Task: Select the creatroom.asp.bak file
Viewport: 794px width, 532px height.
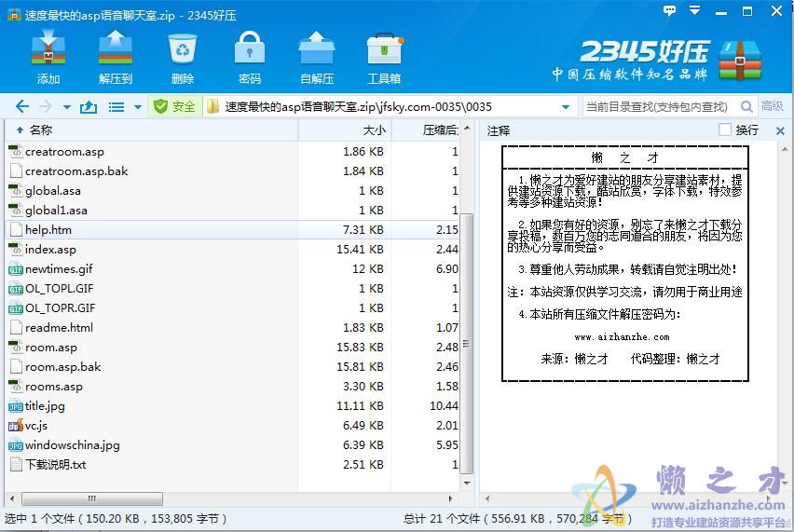Action: 76,171
